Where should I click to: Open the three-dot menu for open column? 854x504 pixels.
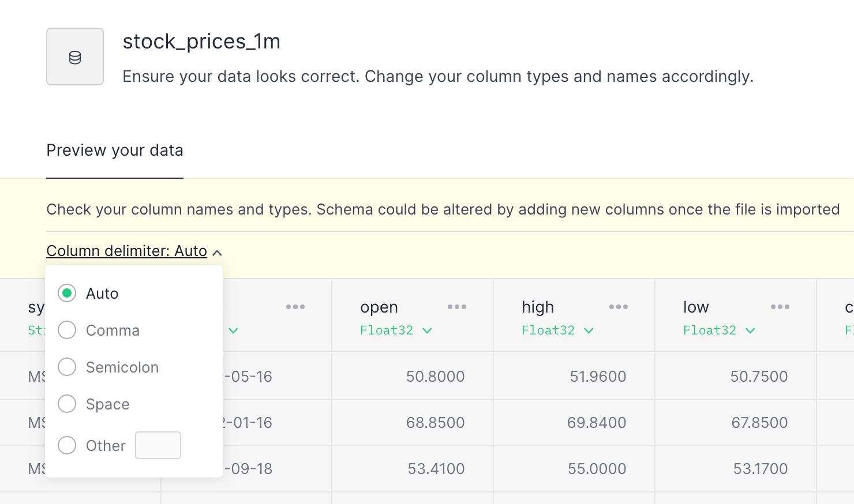[456, 307]
